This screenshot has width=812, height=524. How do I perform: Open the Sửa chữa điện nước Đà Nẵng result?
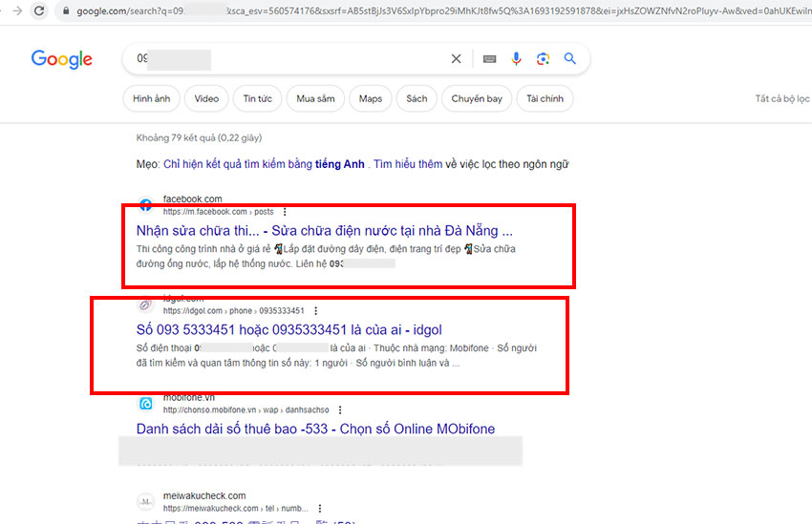pos(324,231)
